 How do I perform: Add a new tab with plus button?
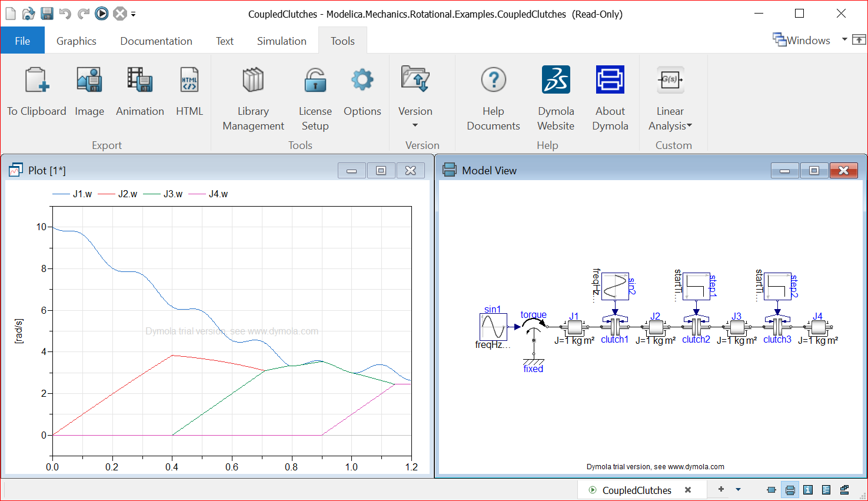pyautogui.click(x=721, y=489)
